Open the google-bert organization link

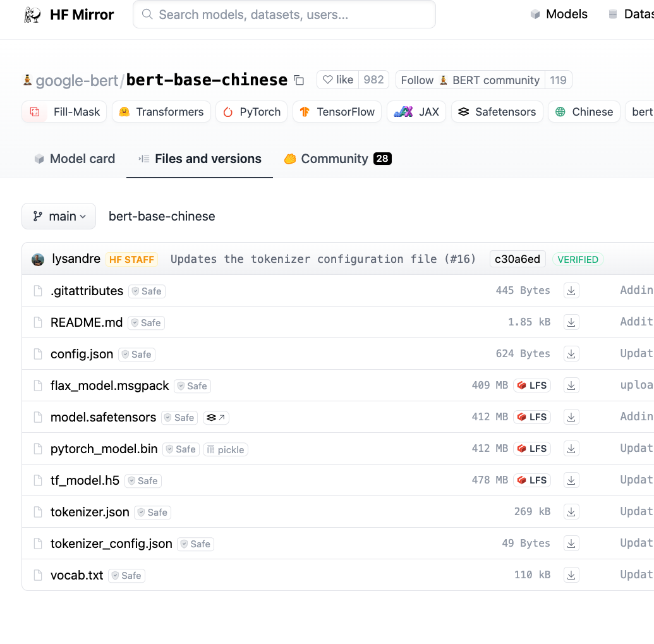pos(76,80)
